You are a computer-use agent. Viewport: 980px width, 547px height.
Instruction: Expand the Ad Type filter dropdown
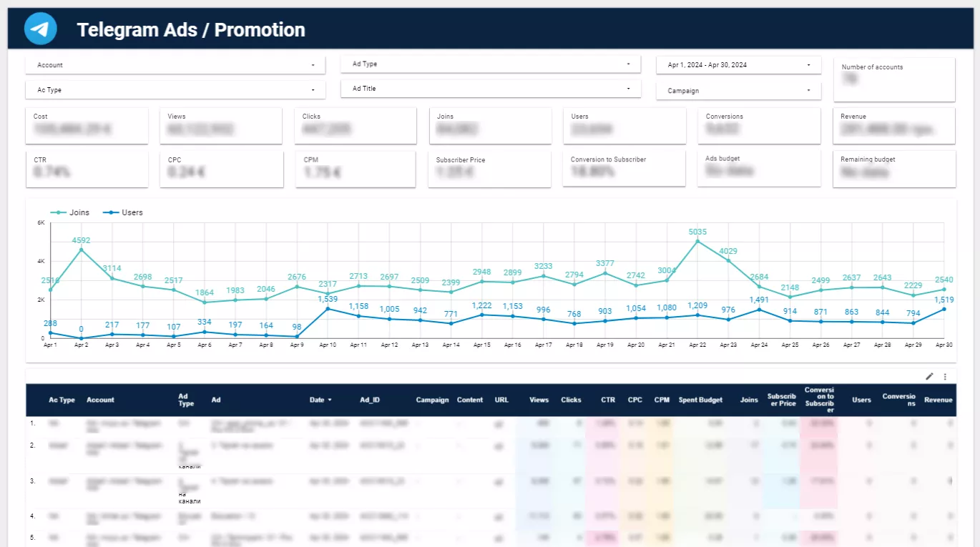[x=491, y=64]
